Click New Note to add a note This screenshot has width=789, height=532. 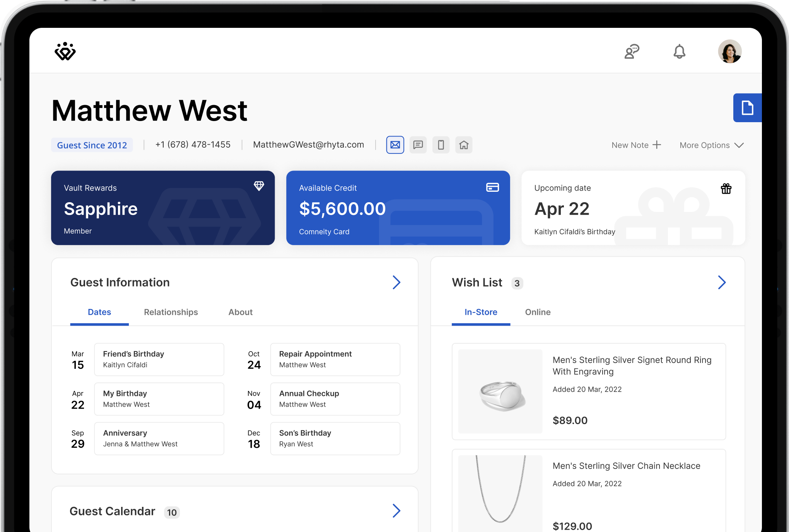[x=636, y=145]
